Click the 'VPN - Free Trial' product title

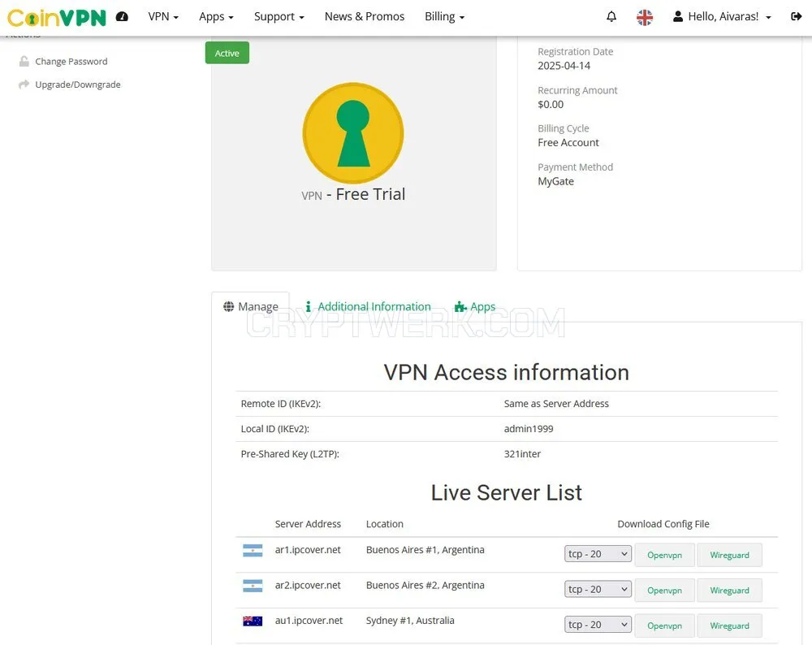353,194
